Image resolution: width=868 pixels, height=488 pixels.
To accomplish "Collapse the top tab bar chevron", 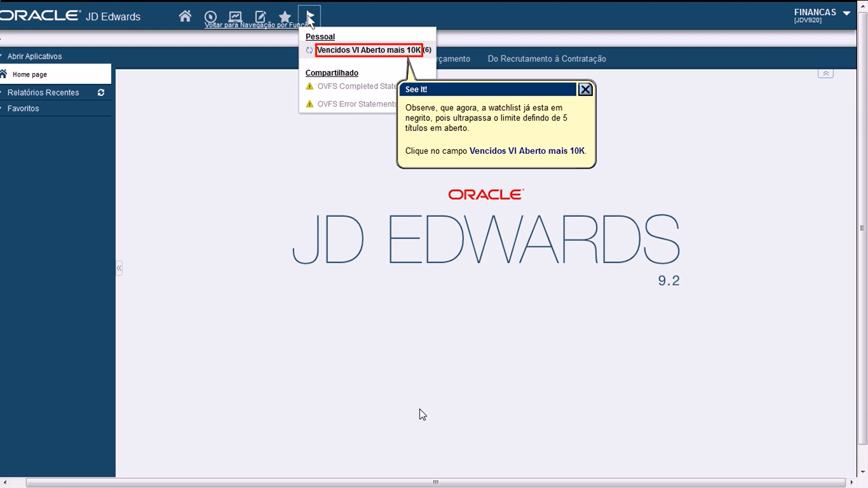I will click(x=825, y=74).
